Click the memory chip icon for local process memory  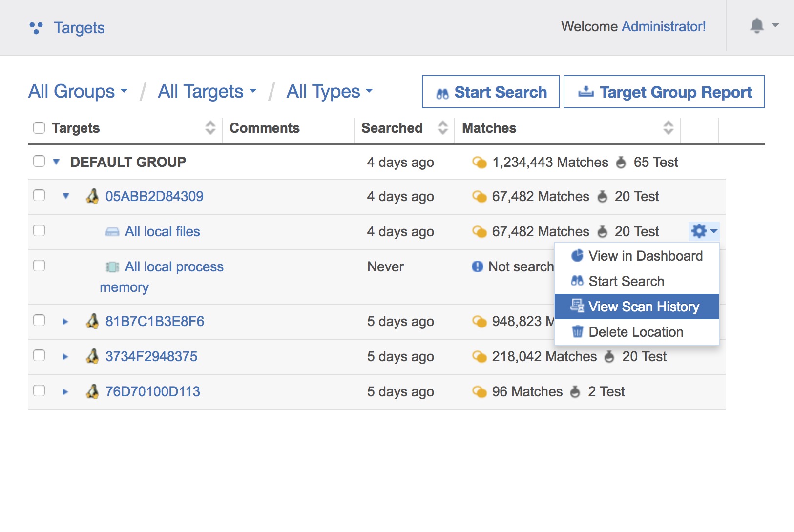tap(112, 266)
